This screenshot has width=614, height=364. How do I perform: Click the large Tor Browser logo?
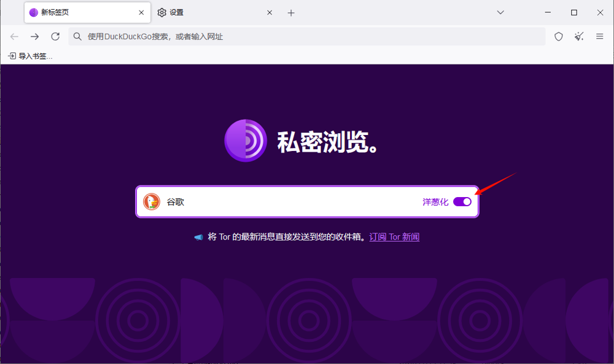tap(246, 141)
